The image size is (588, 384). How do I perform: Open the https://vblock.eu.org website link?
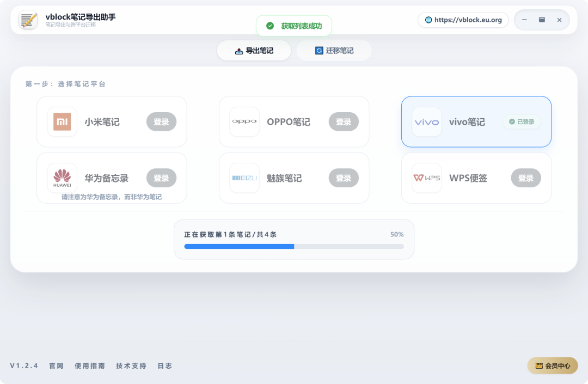click(463, 20)
